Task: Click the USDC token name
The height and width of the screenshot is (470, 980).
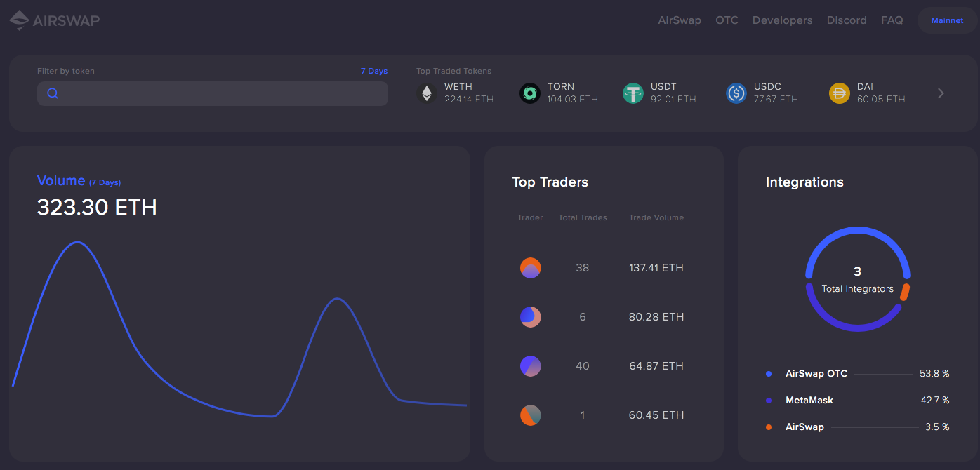Action: click(x=767, y=87)
